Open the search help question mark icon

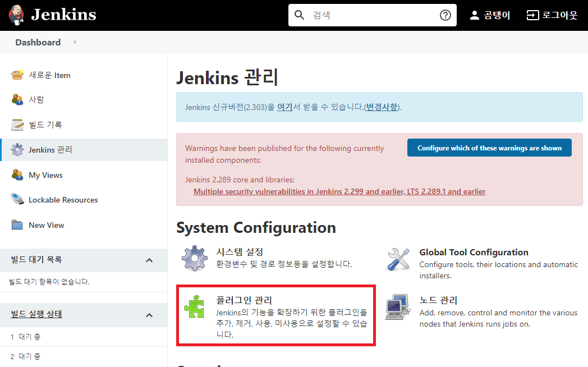pos(445,15)
